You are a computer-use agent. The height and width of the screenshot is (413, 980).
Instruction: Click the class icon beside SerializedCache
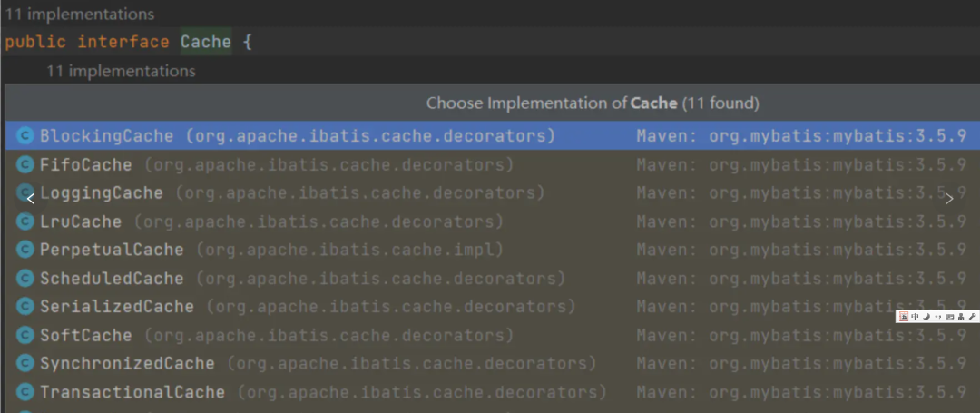point(25,306)
